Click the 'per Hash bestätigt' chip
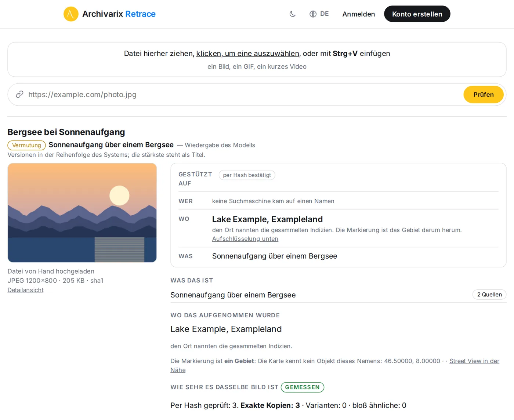The image size is (514, 420). [x=247, y=175]
